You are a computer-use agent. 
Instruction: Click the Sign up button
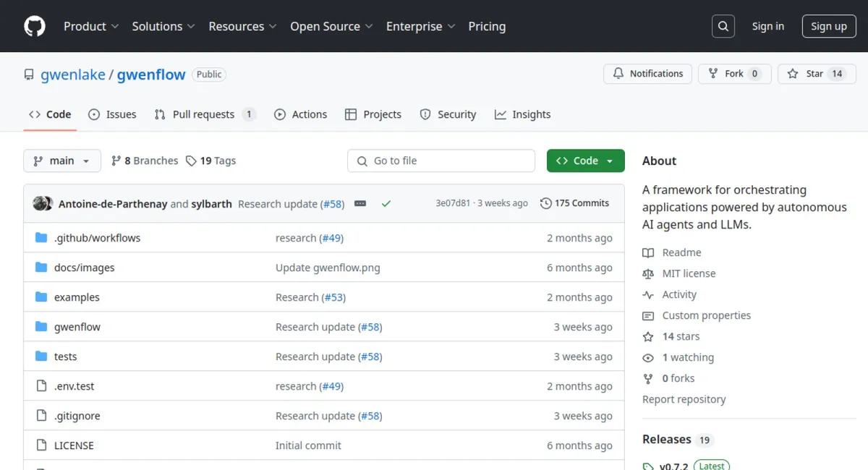pyautogui.click(x=829, y=26)
